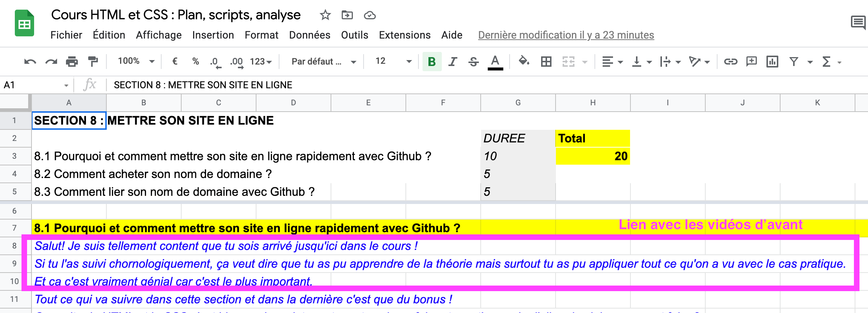This screenshot has height=313, width=868.
Task: Open the Extensions menu
Action: [405, 35]
